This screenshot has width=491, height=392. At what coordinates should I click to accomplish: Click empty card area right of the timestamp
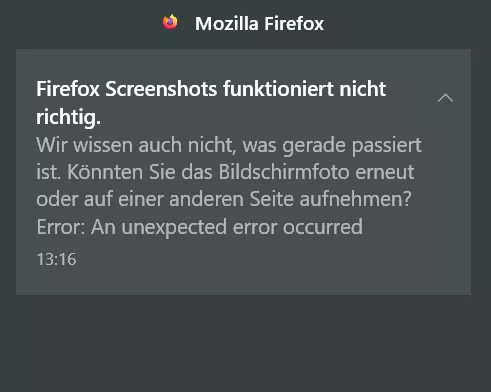pos(267,263)
